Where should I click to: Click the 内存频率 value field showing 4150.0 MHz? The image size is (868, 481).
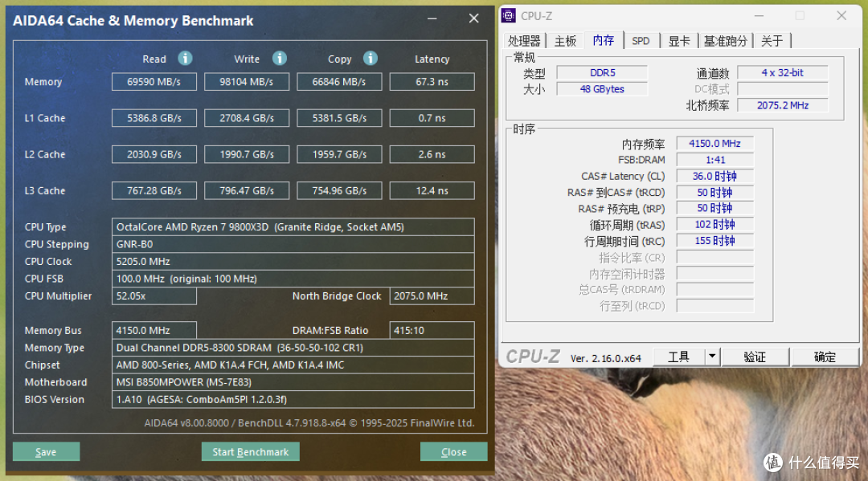(x=714, y=143)
